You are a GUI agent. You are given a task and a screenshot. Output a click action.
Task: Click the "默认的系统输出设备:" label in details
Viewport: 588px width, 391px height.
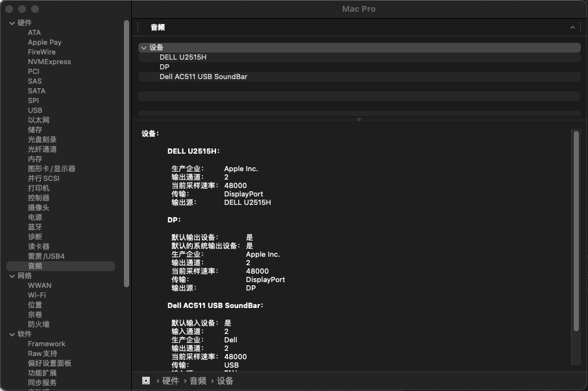click(206, 246)
